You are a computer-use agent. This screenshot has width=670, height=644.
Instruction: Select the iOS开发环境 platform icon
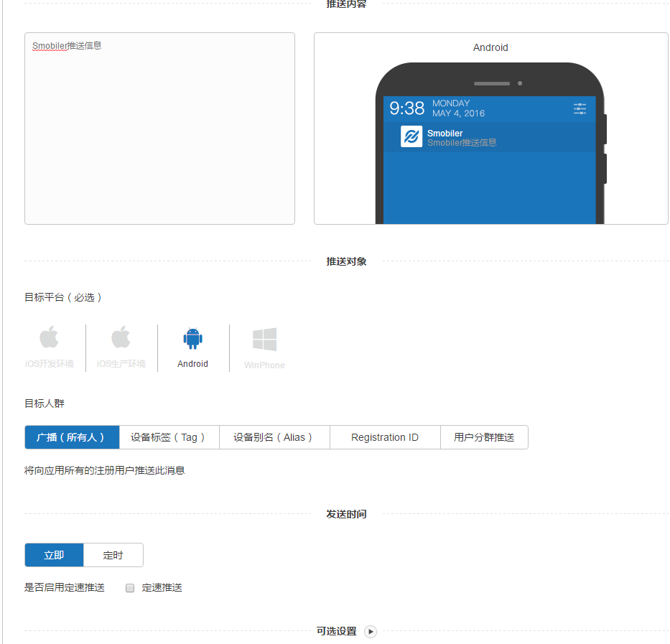[x=49, y=337]
